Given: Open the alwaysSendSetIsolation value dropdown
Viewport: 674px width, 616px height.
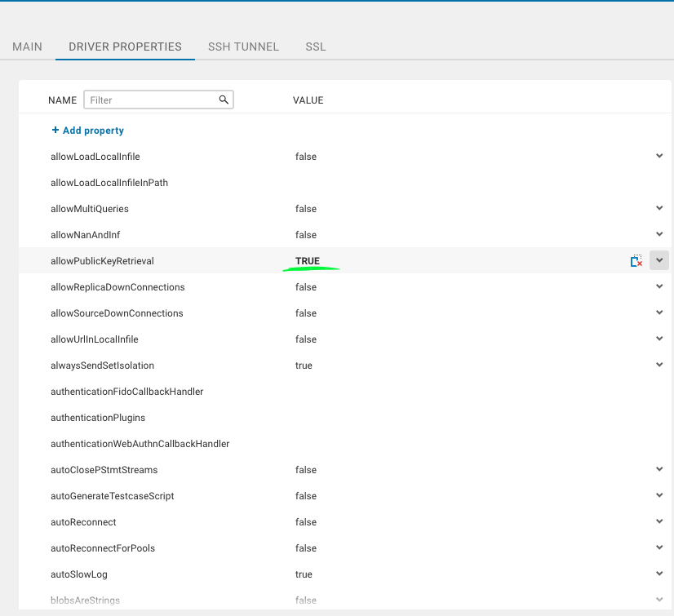Looking at the screenshot, I should (x=659, y=364).
